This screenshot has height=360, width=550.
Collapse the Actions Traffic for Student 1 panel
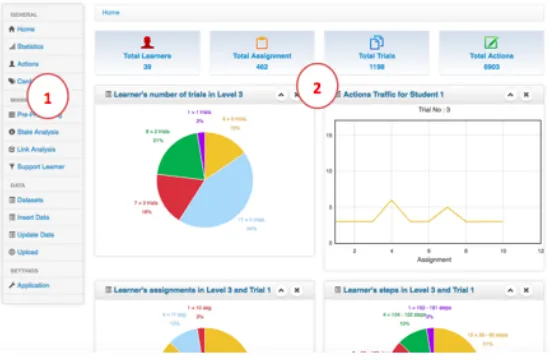click(x=510, y=95)
